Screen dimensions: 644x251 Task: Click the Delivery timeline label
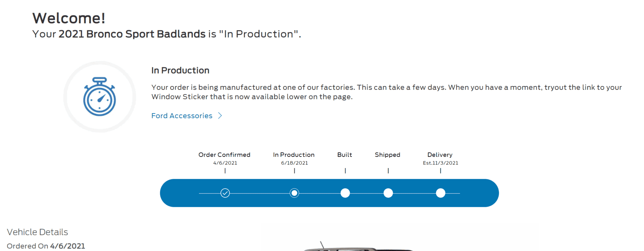click(x=440, y=155)
